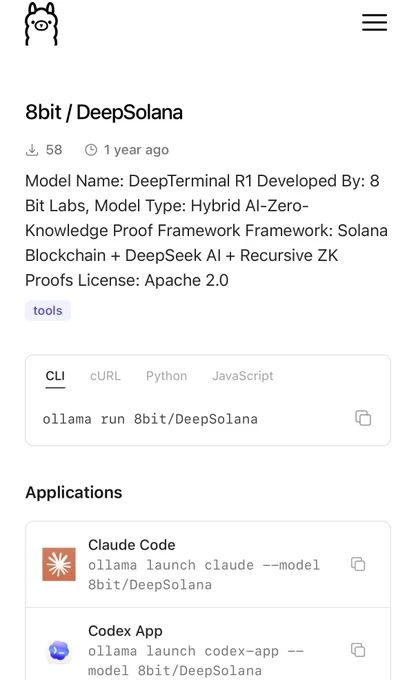
Task: Open the DeepSolana model name link
Action: coord(130,112)
